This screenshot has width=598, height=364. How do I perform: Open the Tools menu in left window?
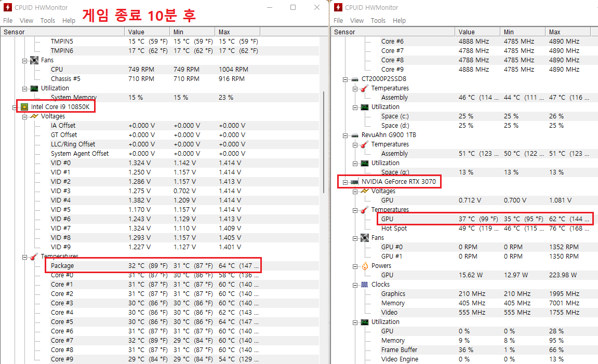[x=48, y=21]
